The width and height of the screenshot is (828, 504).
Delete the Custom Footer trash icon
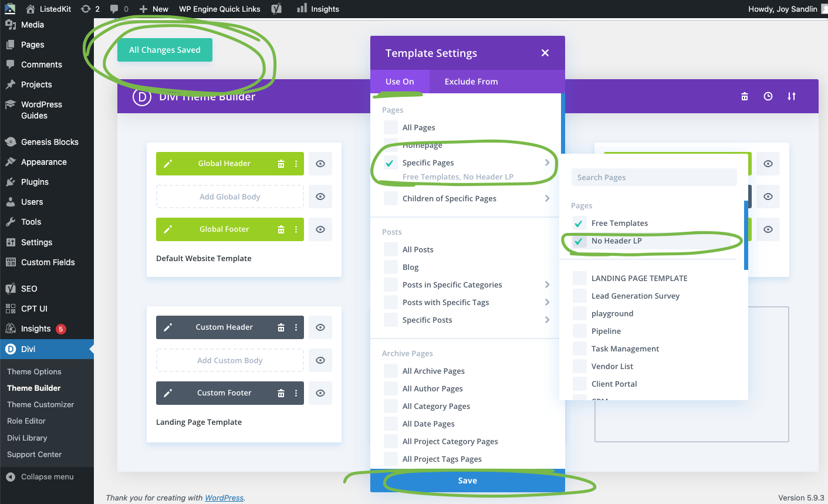[x=281, y=393]
